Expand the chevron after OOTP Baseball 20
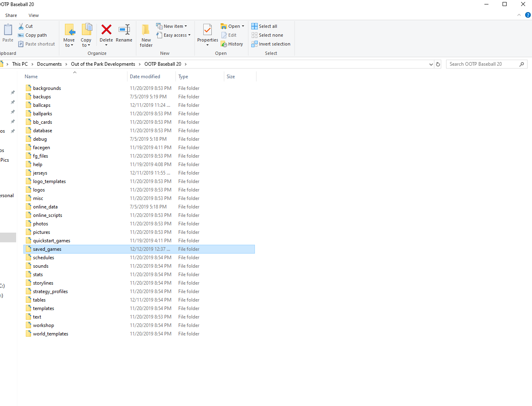Viewport: 532px width, 406px height. coord(186,64)
